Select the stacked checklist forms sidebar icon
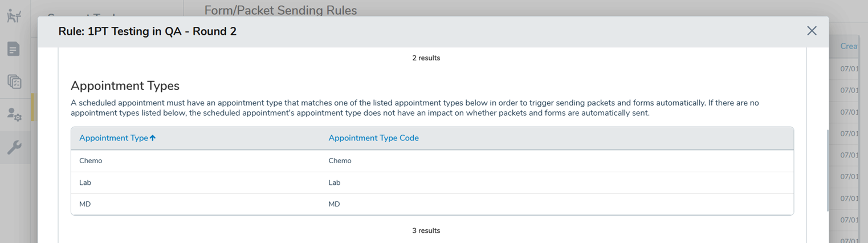Image resolution: width=868 pixels, height=243 pixels. tap(14, 82)
